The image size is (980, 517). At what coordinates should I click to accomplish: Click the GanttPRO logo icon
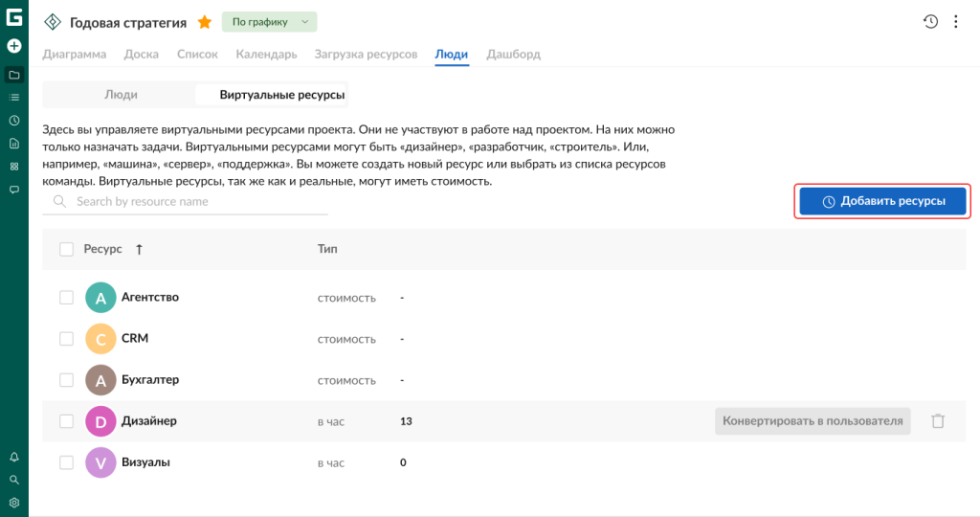point(13,17)
